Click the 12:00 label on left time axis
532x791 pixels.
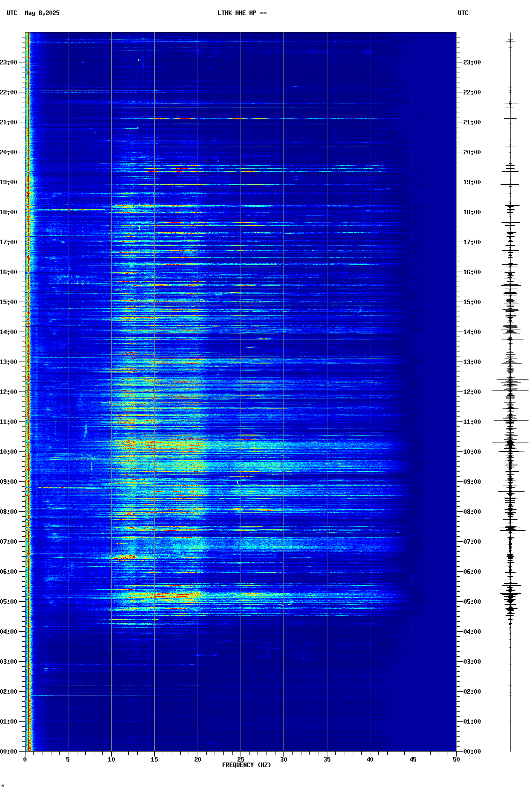(x=8, y=392)
